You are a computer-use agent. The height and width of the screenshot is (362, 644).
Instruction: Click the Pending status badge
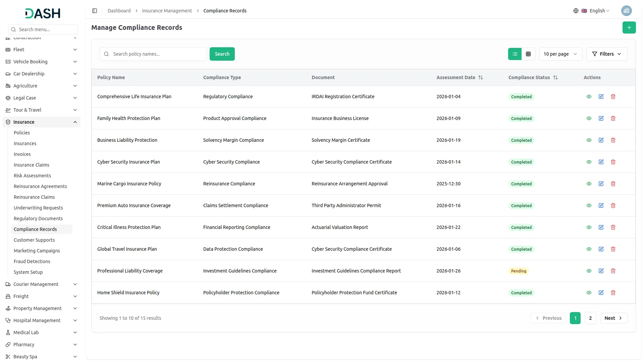tap(519, 271)
